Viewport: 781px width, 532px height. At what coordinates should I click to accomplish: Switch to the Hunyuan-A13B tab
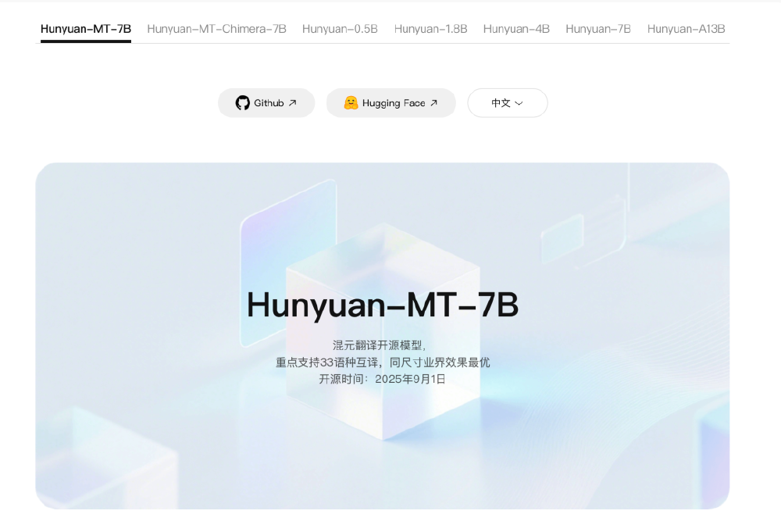[x=685, y=28]
